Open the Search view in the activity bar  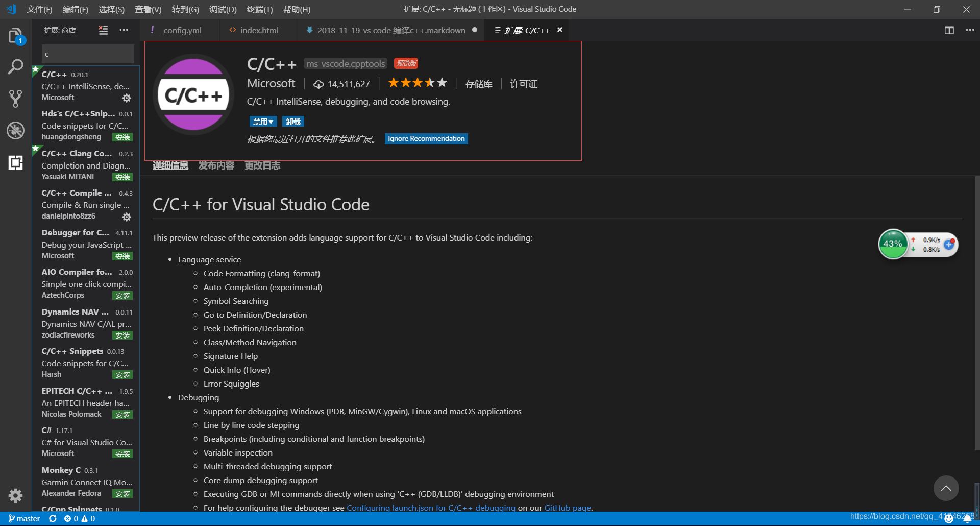click(15, 66)
